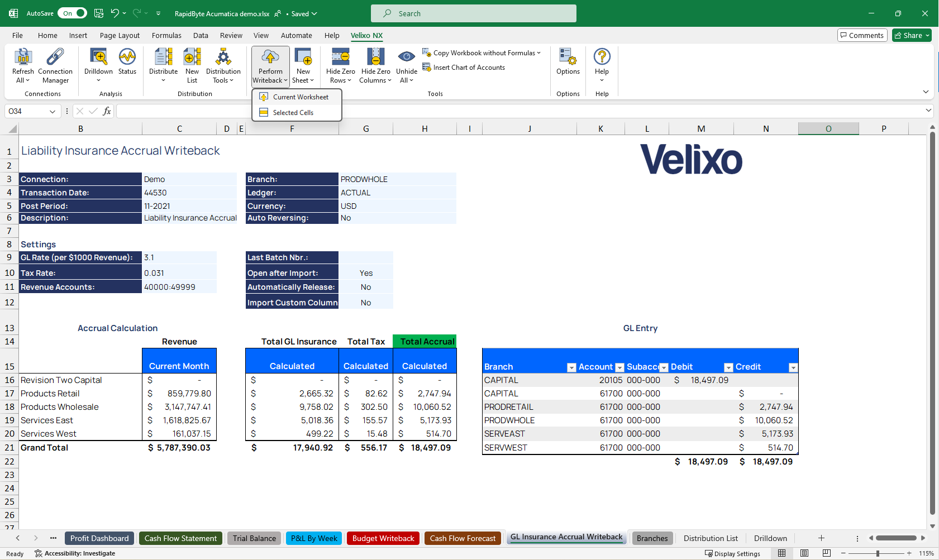Click the Undo icon

pos(115,13)
